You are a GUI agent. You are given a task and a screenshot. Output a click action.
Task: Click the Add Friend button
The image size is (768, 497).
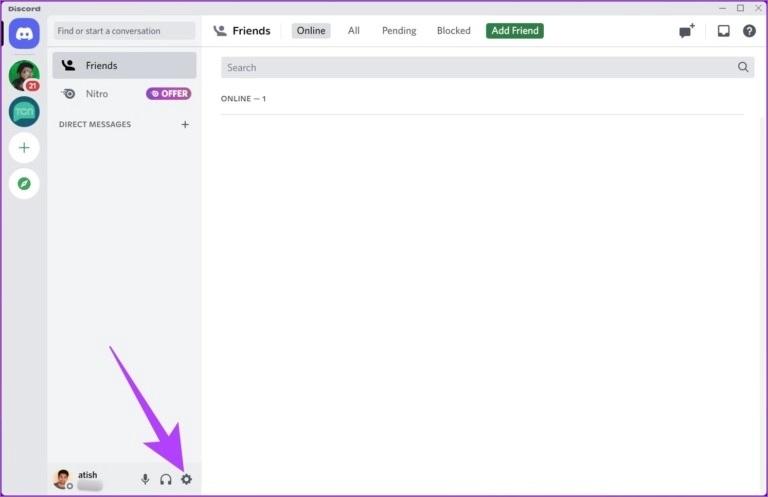[515, 31]
